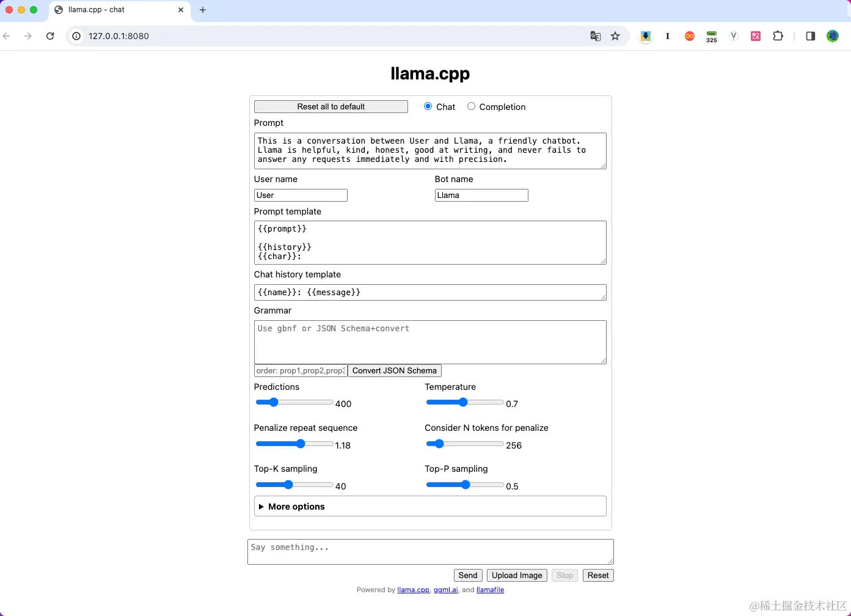Open the image downloader extension icon

pyautogui.click(x=646, y=36)
